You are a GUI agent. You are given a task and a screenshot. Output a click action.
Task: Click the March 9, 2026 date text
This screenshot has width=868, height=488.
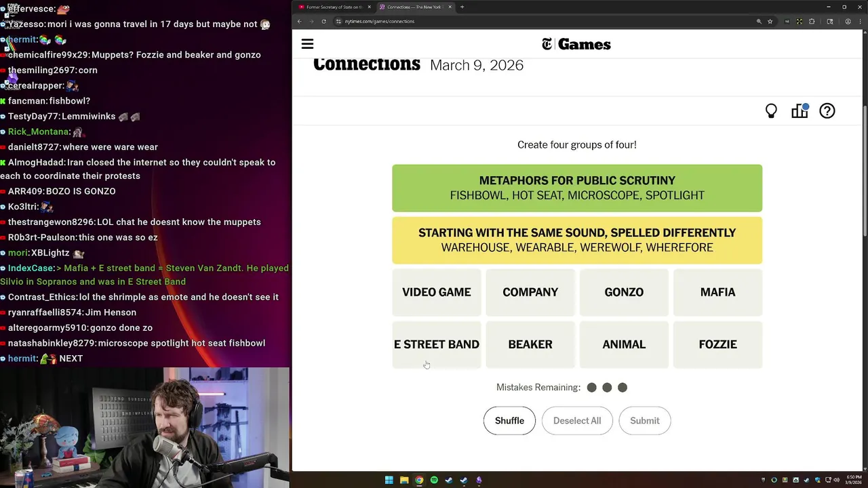(x=477, y=65)
